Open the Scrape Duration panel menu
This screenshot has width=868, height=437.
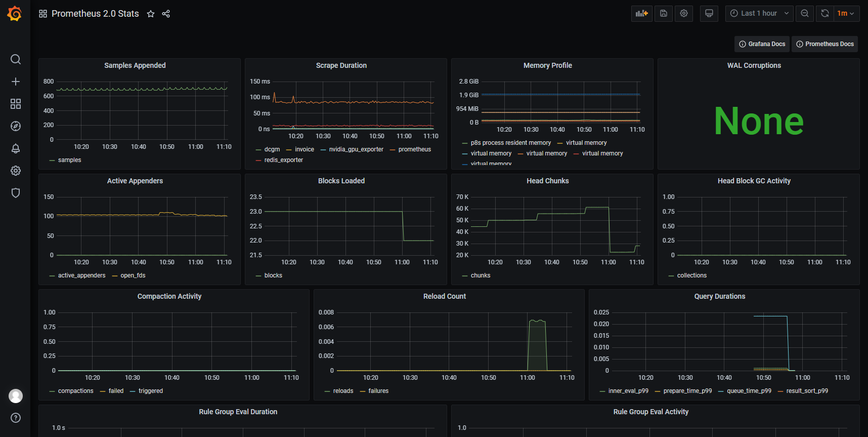click(x=341, y=65)
